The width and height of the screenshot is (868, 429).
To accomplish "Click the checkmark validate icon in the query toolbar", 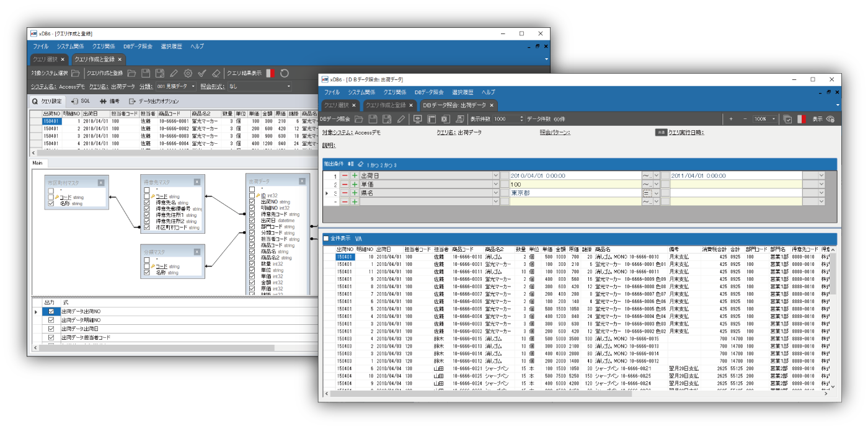I will pyautogui.click(x=201, y=73).
